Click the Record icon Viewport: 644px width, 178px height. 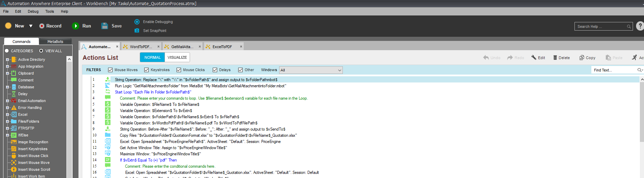tap(42, 26)
